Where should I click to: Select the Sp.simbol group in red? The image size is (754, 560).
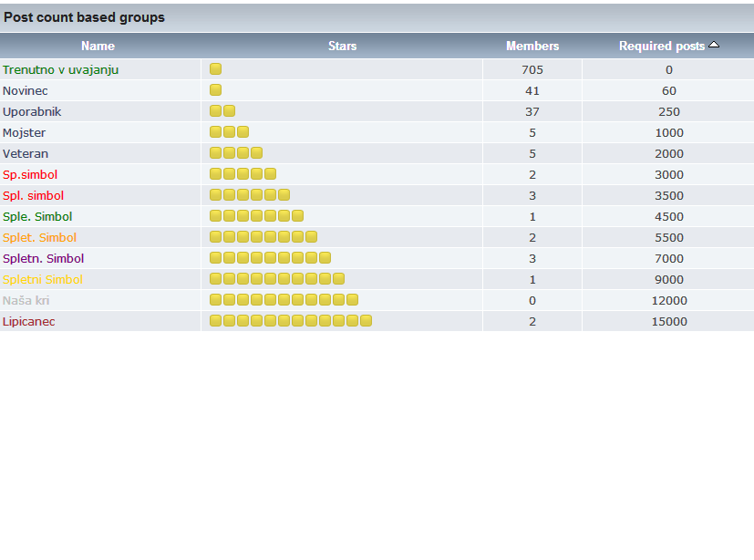click(x=30, y=174)
